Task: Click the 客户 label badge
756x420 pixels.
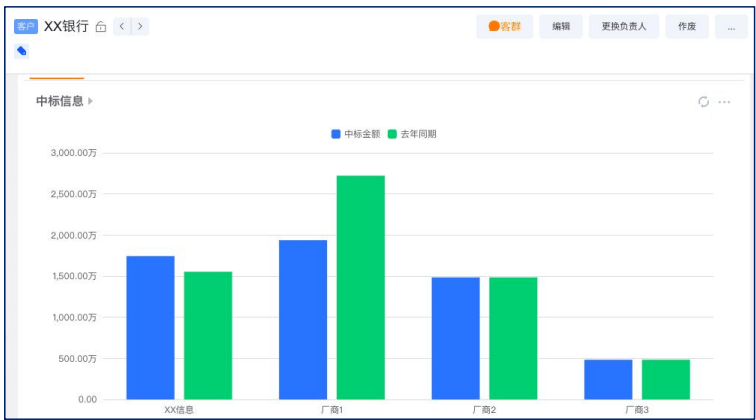Action: click(x=26, y=26)
